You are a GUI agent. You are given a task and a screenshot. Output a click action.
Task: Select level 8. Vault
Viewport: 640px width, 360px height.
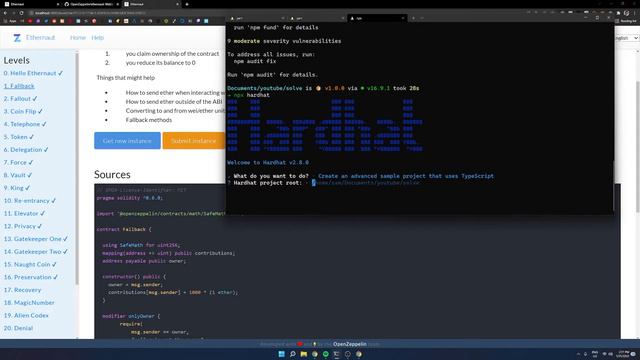(18, 175)
